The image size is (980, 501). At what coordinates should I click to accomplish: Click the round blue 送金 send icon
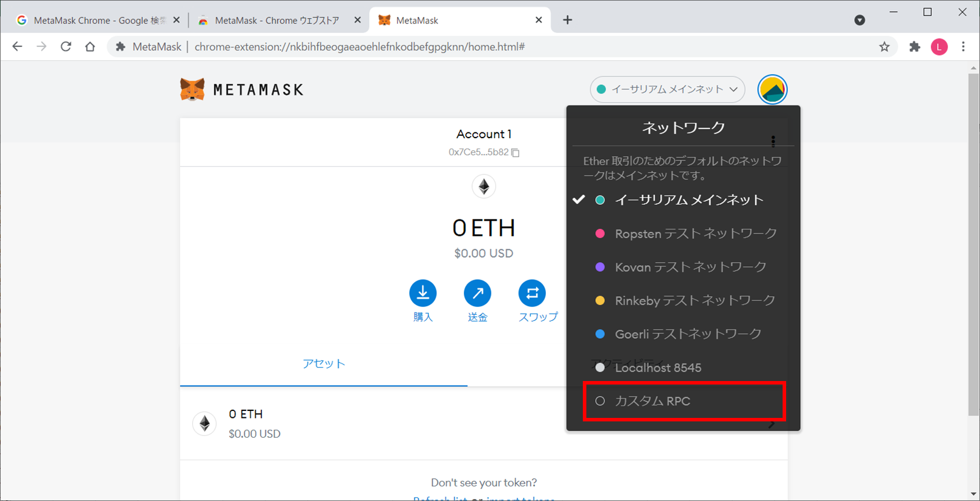477,293
